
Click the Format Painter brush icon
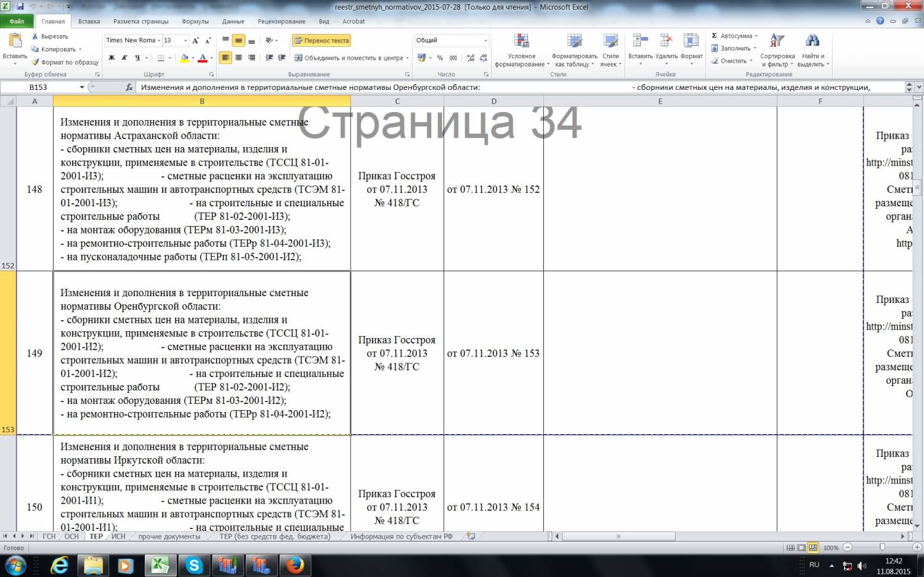pyautogui.click(x=36, y=62)
